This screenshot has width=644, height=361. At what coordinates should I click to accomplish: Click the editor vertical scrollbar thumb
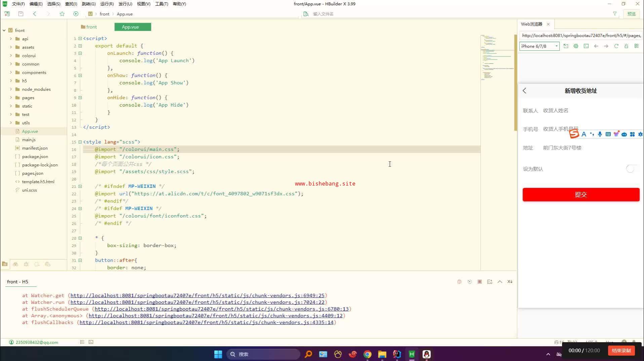(x=515, y=82)
